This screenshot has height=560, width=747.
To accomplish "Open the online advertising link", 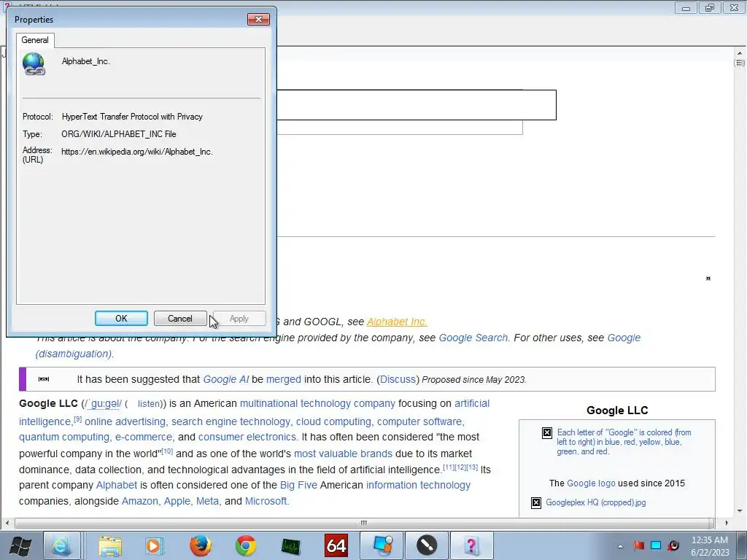I will [x=125, y=421].
